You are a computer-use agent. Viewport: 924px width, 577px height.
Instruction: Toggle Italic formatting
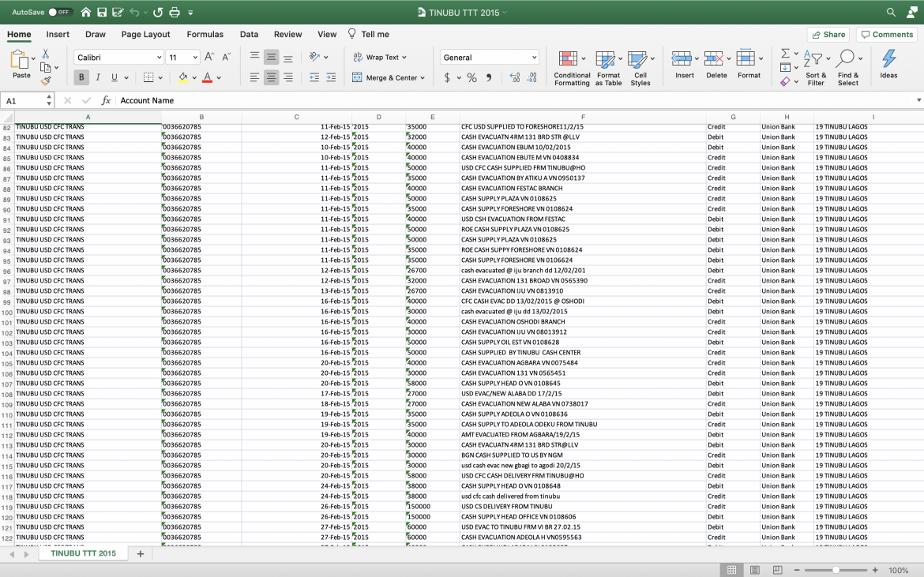click(x=98, y=77)
